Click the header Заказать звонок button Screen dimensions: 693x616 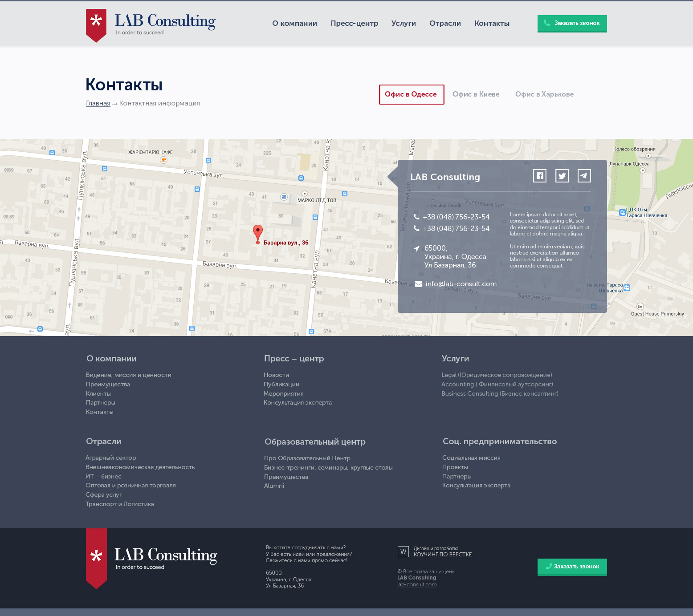(572, 24)
